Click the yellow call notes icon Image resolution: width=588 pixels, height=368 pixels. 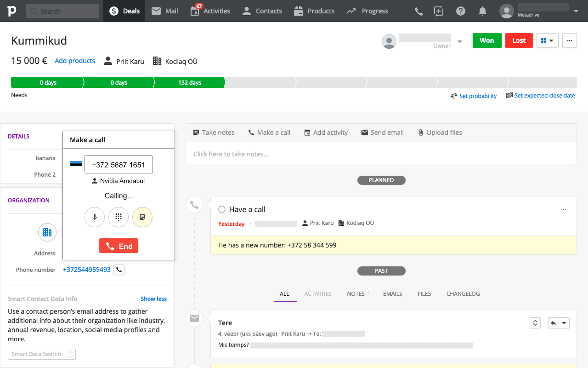[142, 217]
